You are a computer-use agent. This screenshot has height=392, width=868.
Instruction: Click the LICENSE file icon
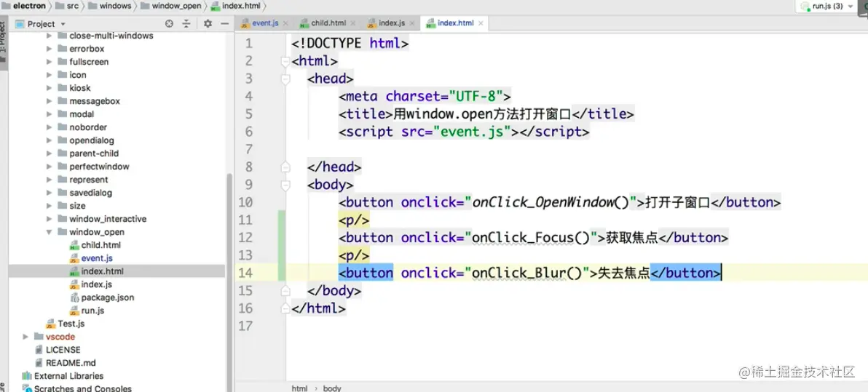click(x=39, y=349)
